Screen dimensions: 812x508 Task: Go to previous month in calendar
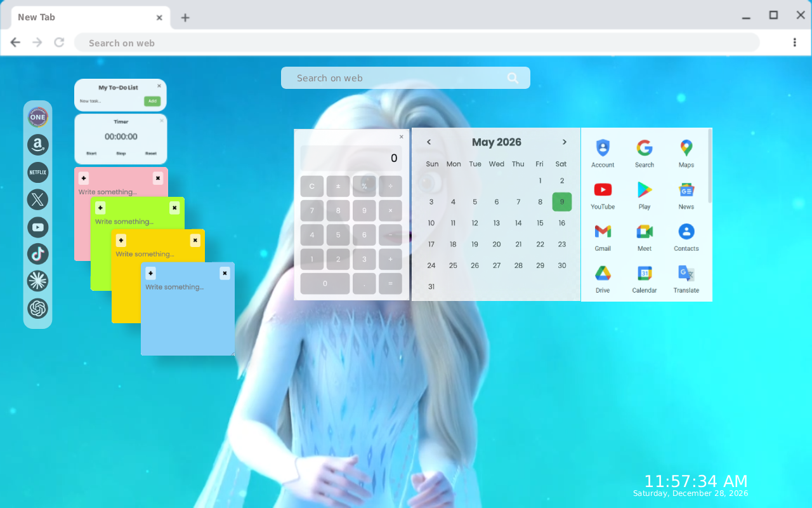pos(429,142)
